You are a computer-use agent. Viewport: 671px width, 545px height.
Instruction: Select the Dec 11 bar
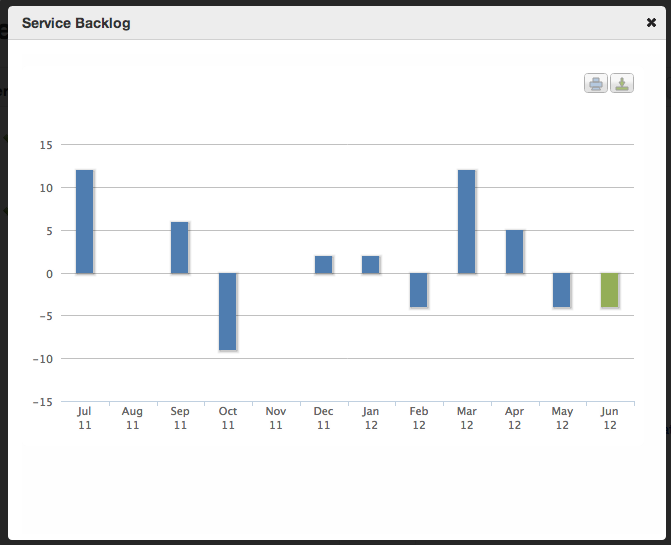point(323,264)
